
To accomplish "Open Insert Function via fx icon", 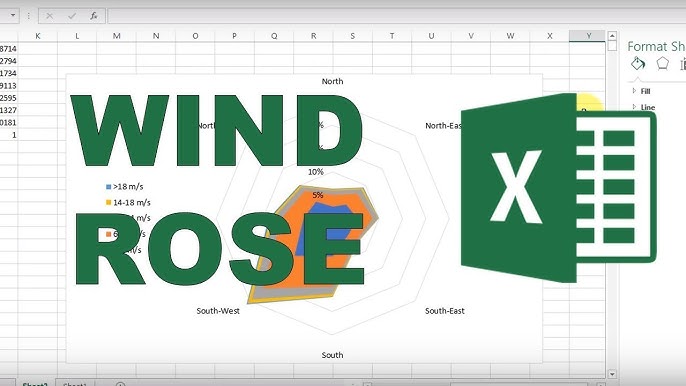I will [x=94, y=16].
